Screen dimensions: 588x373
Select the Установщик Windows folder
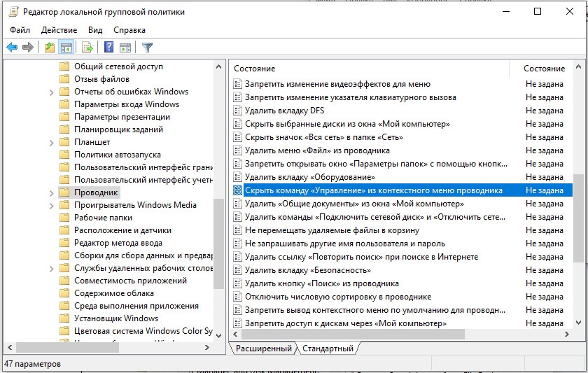(116, 318)
